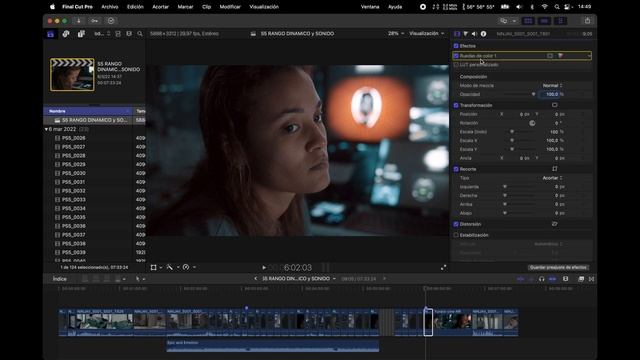Click the Transformación on-screen controls icon
Screen dimensions: 640x360
point(554,105)
